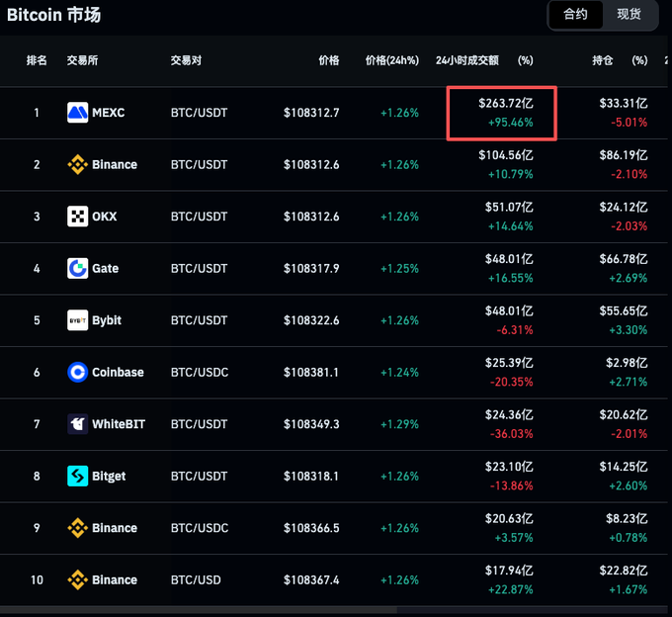This screenshot has height=617, width=672.
Task: Click the $2.98亿 open interest value
Action: (x=627, y=363)
